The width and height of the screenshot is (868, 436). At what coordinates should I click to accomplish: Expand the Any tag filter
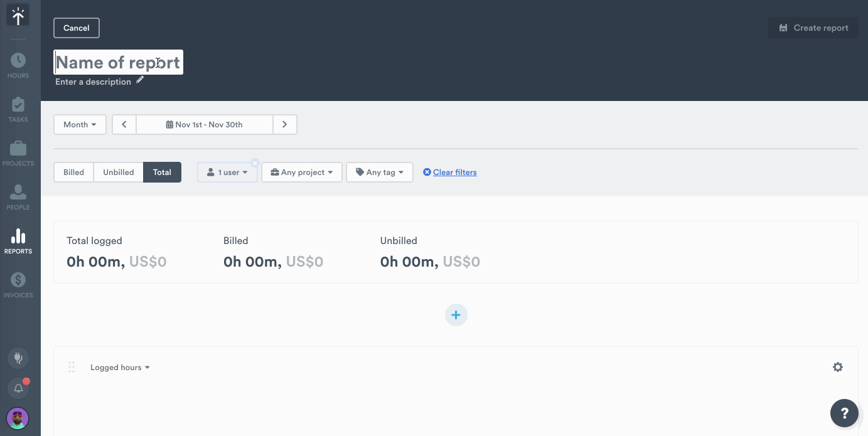point(379,172)
